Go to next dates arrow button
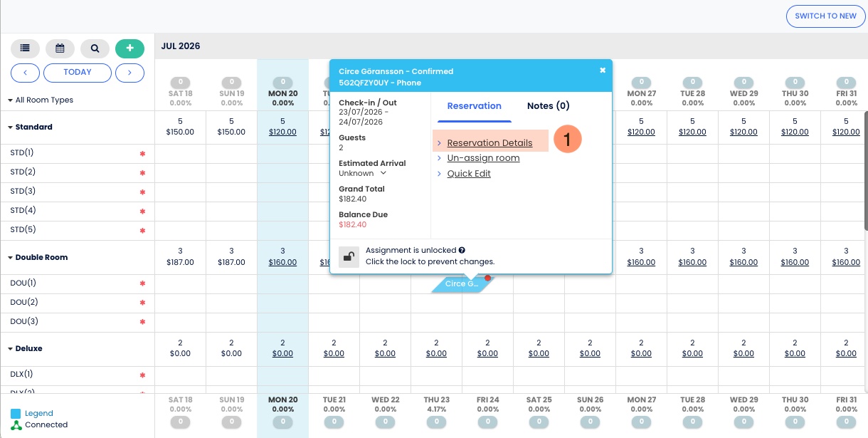This screenshot has width=868, height=438. point(129,73)
